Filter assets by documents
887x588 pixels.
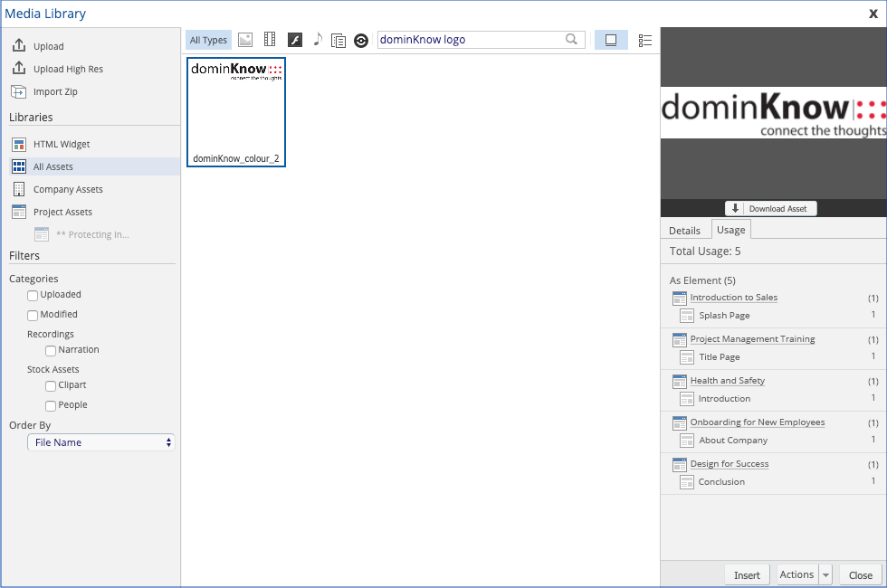point(339,40)
